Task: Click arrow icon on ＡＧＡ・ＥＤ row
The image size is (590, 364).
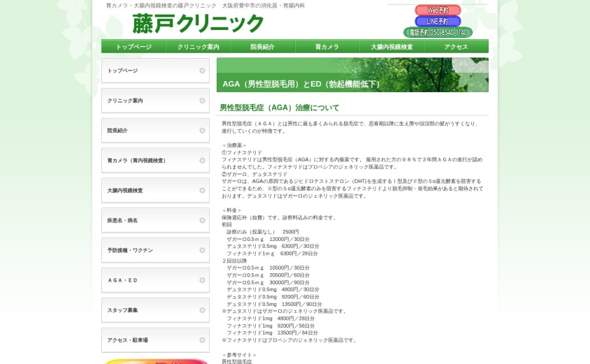Action: 203,280
